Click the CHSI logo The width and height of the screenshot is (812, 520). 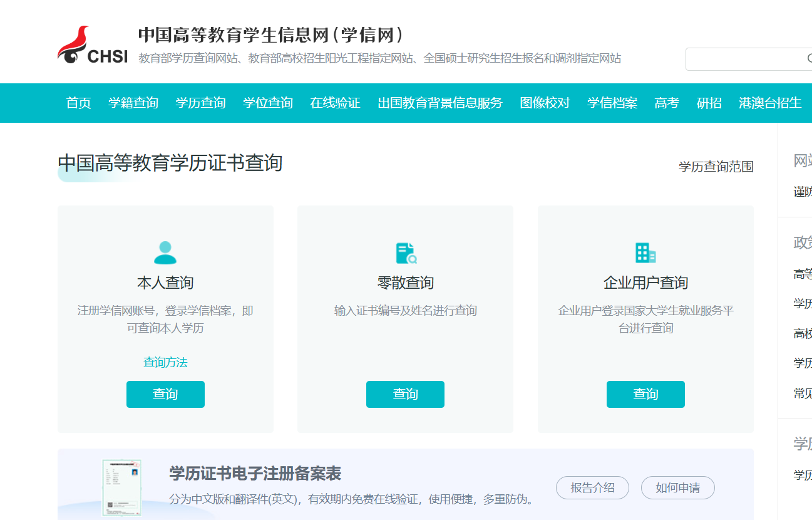coord(93,45)
